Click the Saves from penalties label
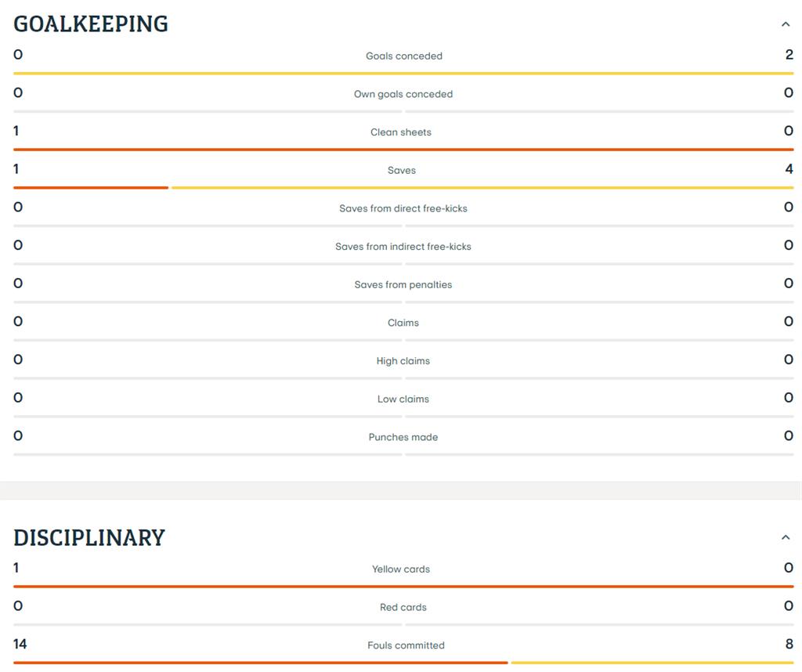Image resolution: width=802 pixels, height=672 pixels. click(x=403, y=285)
